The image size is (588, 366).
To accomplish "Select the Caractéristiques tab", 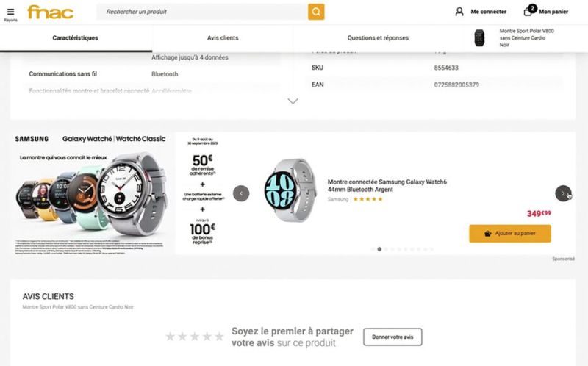I will pyautogui.click(x=75, y=37).
